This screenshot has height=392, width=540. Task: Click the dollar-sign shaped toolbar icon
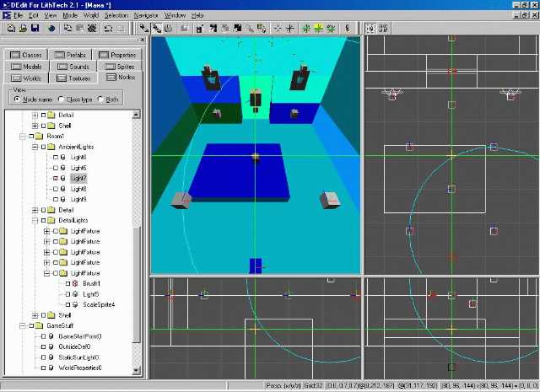347,28
